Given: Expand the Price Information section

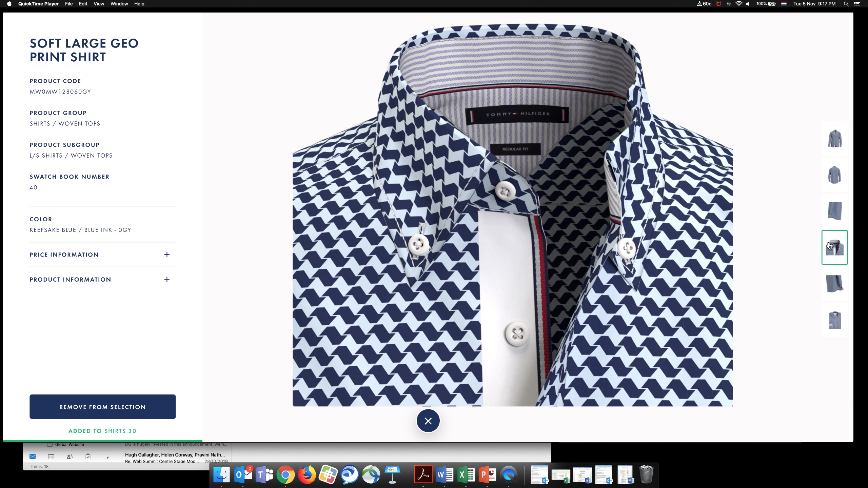Looking at the screenshot, I should pyautogui.click(x=166, y=255).
